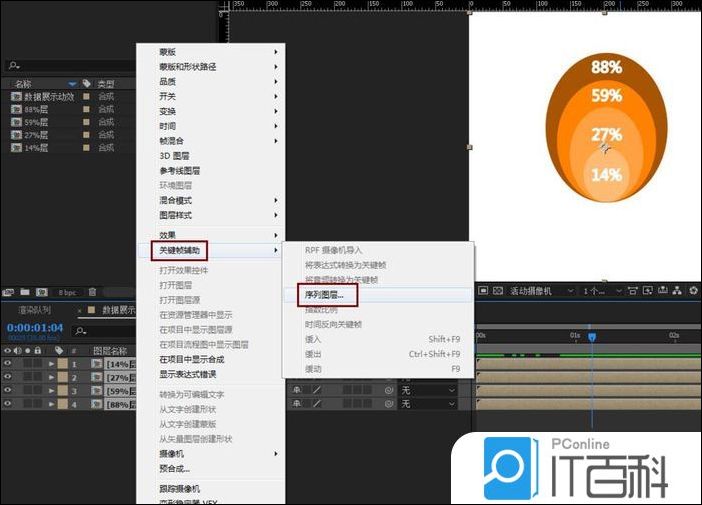Click the 14%层 composition icon in project list
Screen dimensions: 702x505
(17, 148)
